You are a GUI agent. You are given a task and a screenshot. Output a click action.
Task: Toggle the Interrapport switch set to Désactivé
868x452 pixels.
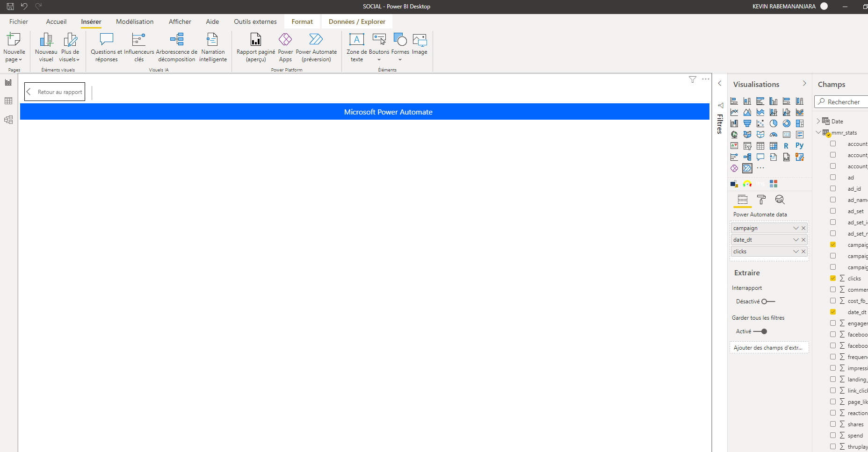click(x=768, y=301)
